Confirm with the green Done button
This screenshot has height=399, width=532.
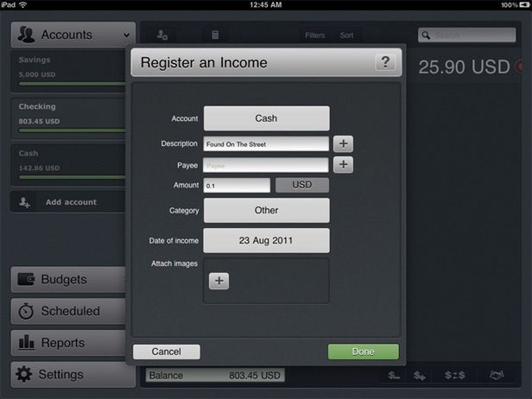pyautogui.click(x=363, y=351)
